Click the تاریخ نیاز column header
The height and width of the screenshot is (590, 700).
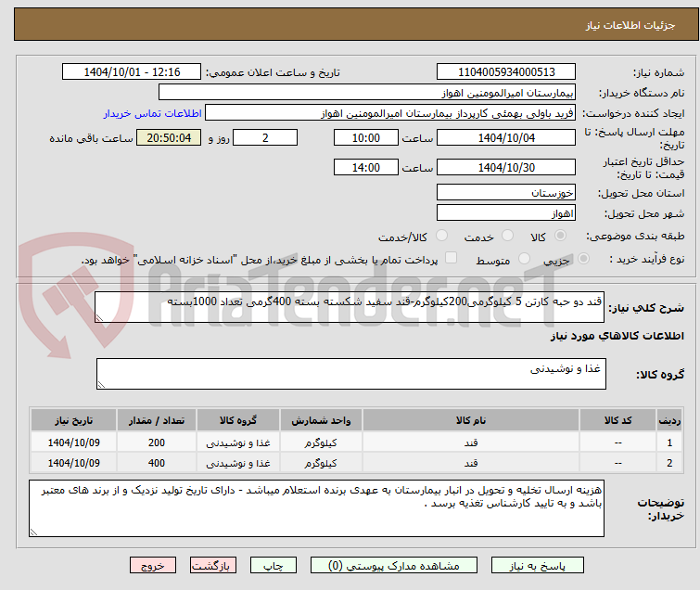(x=73, y=420)
